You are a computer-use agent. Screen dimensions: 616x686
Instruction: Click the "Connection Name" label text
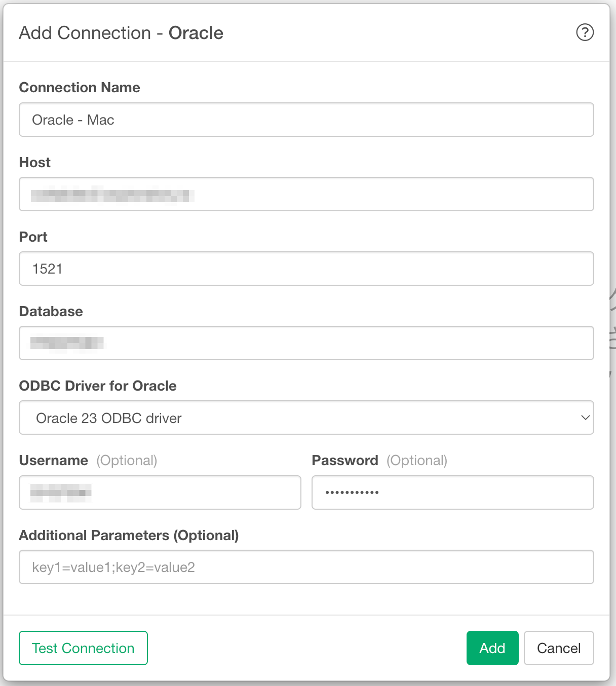pos(80,88)
